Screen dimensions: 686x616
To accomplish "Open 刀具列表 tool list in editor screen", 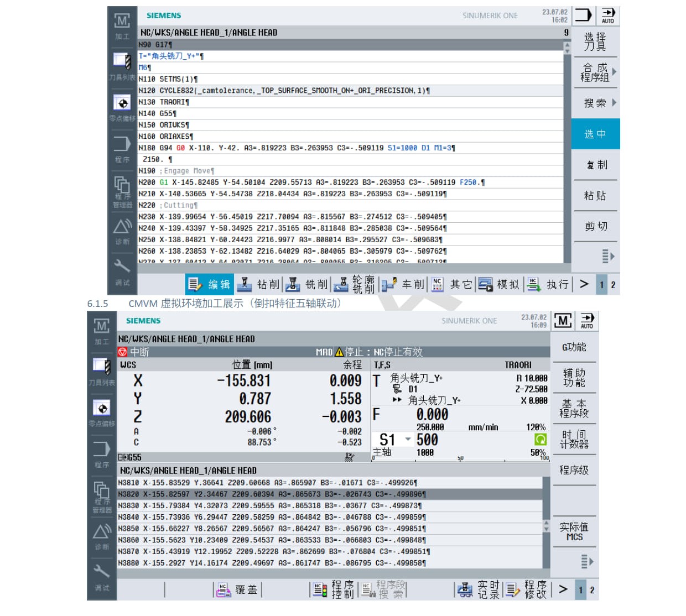I will (x=122, y=66).
